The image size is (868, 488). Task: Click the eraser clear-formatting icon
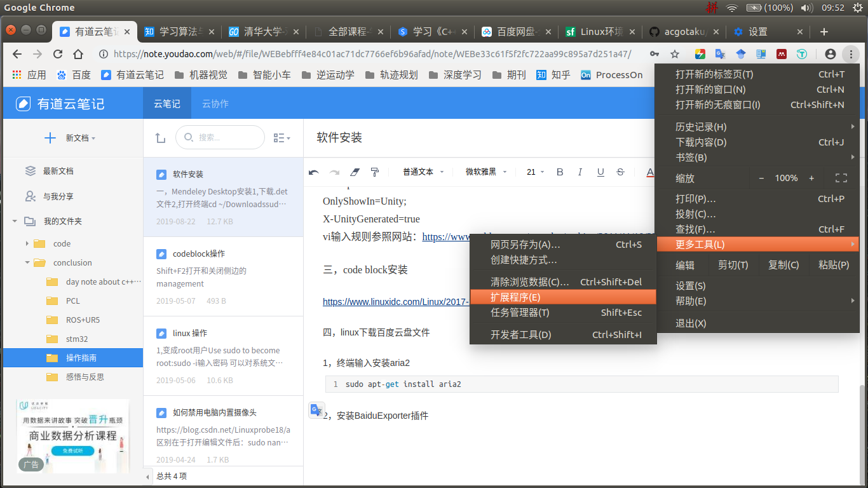[355, 172]
